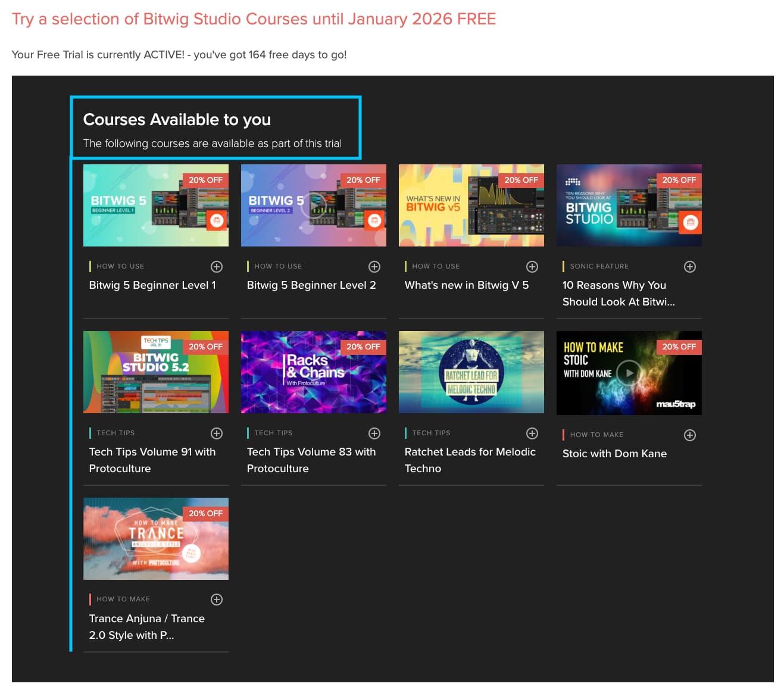Click HOW TO MAKE label above Stoic

click(x=596, y=435)
